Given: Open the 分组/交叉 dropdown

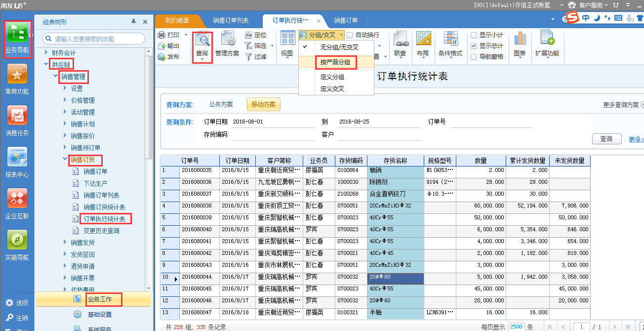Looking at the screenshot, I should (321, 35).
